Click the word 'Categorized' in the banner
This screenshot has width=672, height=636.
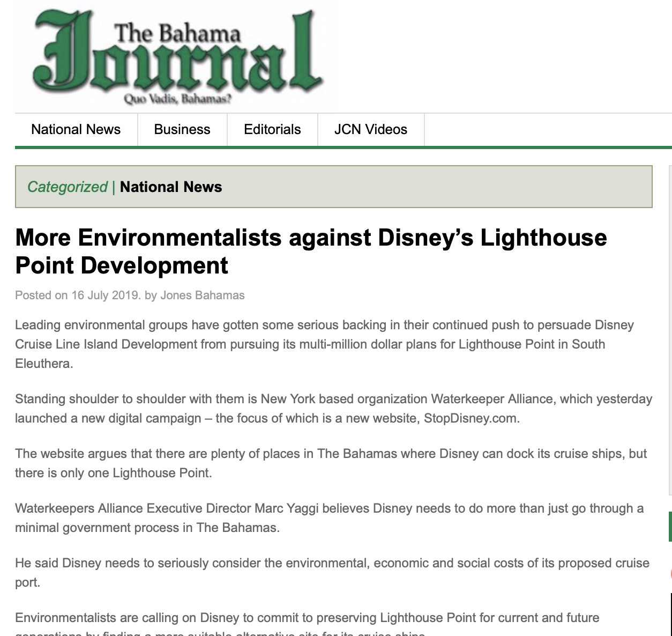pyautogui.click(x=68, y=187)
